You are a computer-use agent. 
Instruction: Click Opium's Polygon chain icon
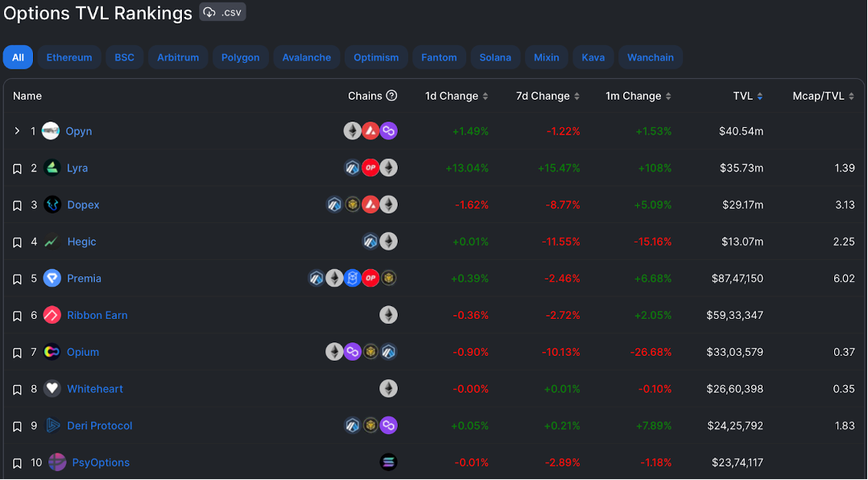(x=353, y=352)
